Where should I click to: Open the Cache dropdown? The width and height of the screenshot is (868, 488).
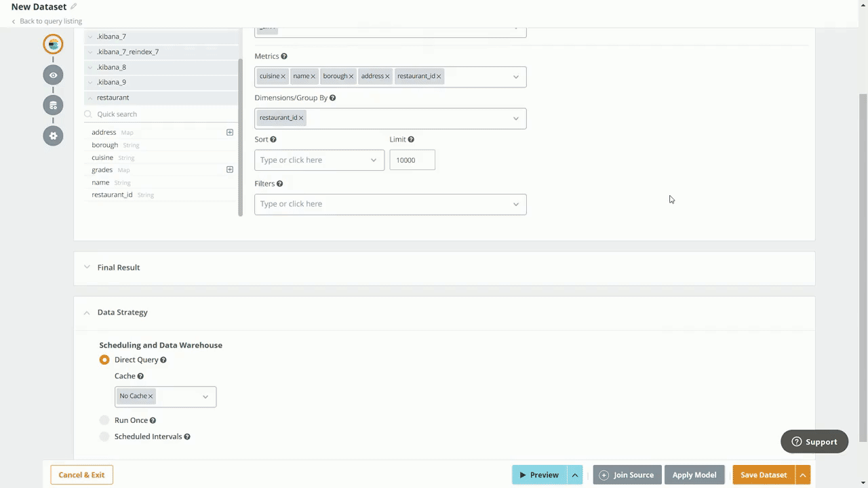tap(205, 396)
